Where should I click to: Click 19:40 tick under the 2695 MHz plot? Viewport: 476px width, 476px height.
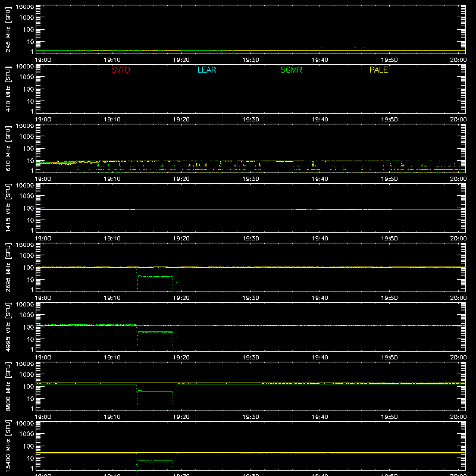pyautogui.click(x=320, y=298)
